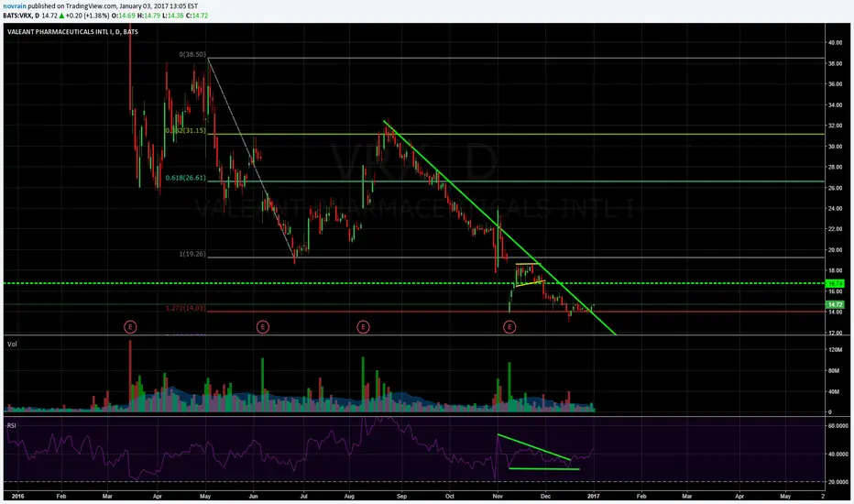Select the 0.382(31.15) Fibonacci level label

(x=186, y=131)
